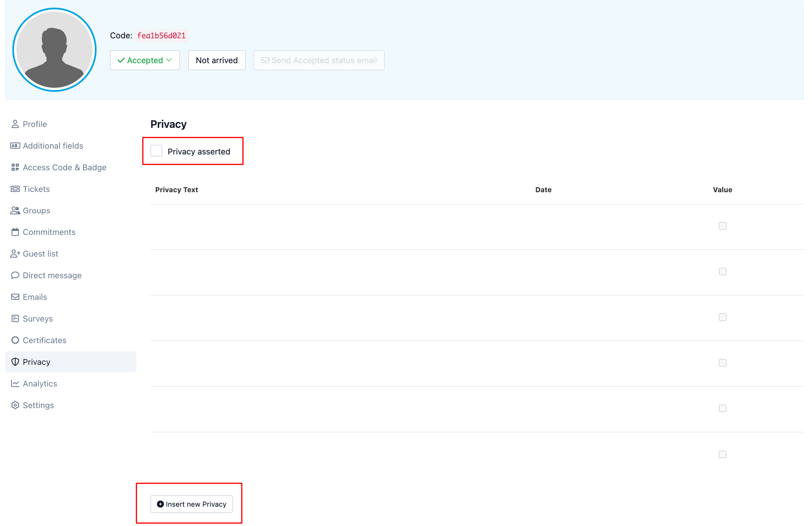Click the profile avatar picture

point(54,50)
